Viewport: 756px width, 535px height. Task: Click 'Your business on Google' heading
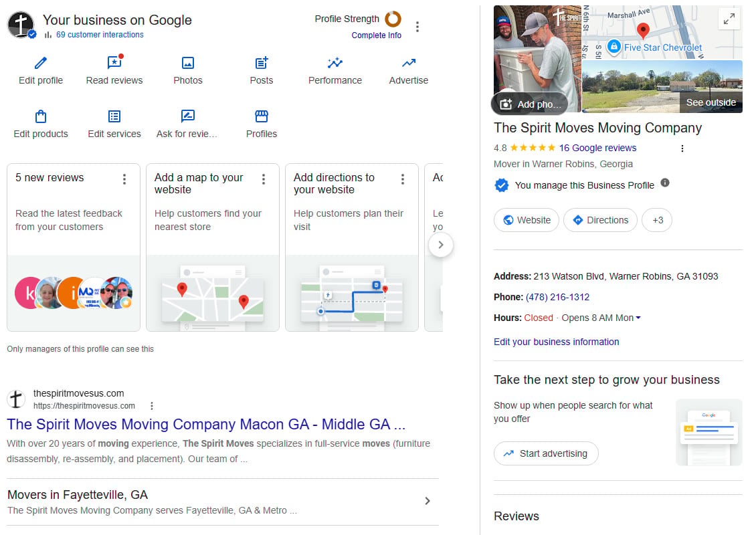point(117,20)
